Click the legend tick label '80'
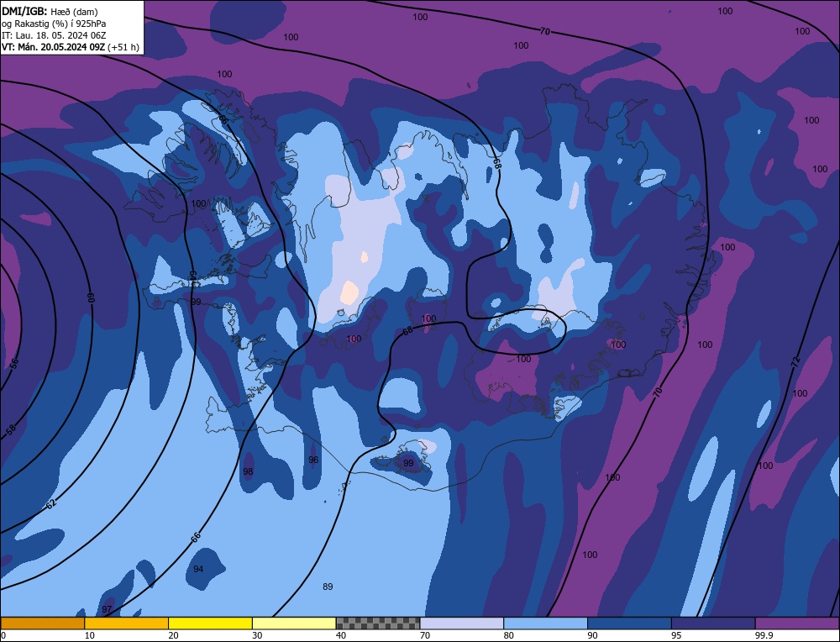The width and height of the screenshot is (840, 642). (x=508, y=635)
